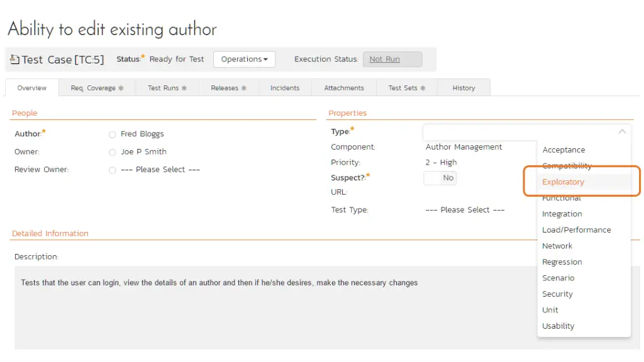
Task: Click the asterisk icon on Req. Coverage tab
Action: pos(121,88)
